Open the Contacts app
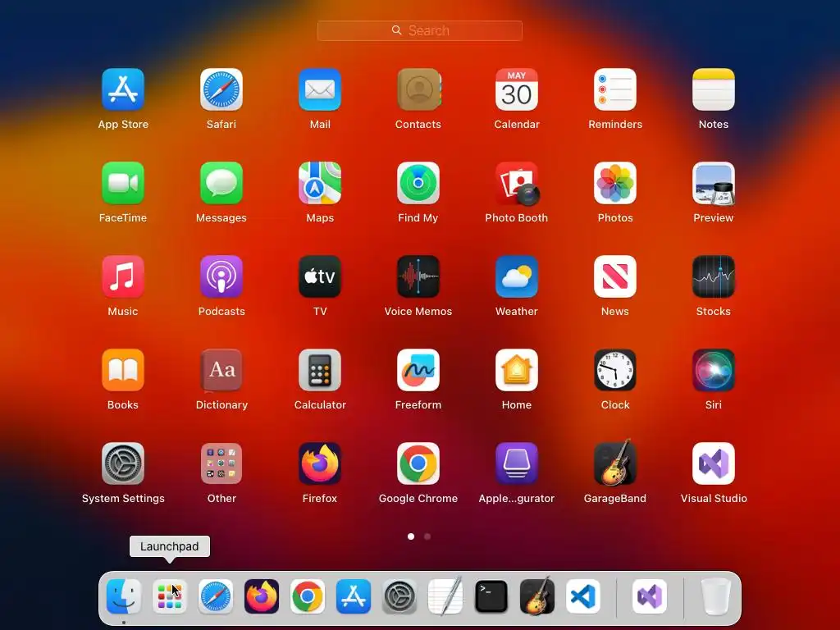The height and width of the screenshot is (630, 840). click(418, 89)
